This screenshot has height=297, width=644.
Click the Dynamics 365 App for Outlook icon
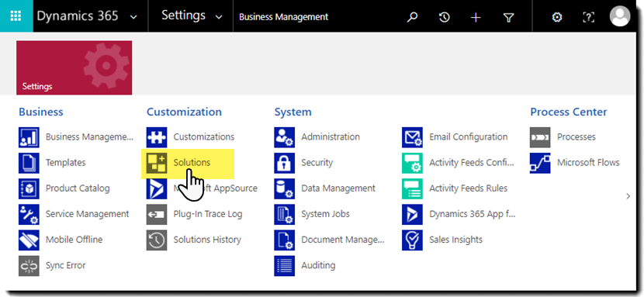coord(412,214)
